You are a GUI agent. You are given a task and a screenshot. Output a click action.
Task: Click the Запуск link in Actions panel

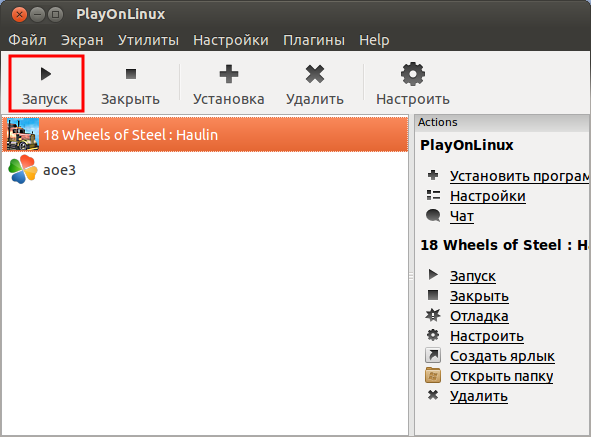473,276
